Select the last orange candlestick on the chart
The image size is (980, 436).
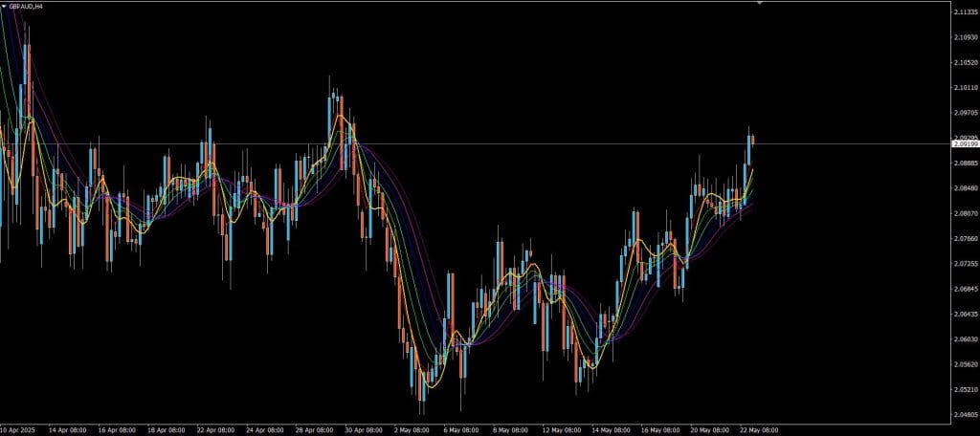[x=752, y=141]
